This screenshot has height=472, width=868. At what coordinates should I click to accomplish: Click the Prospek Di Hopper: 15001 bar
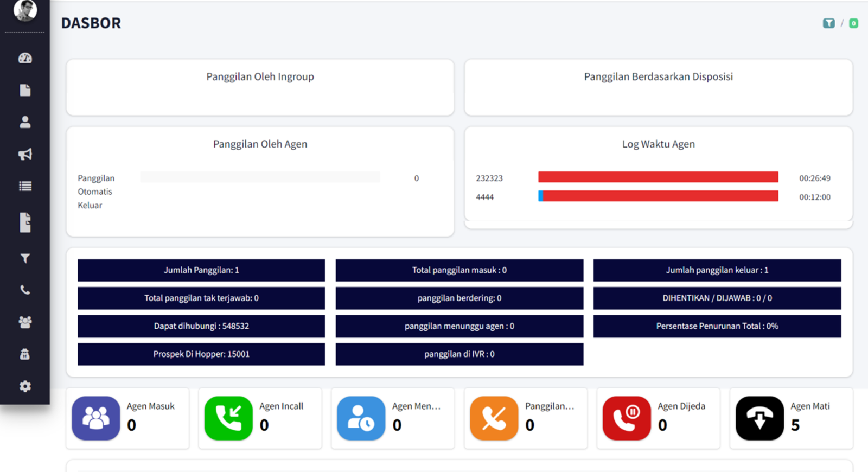point(201,354)
